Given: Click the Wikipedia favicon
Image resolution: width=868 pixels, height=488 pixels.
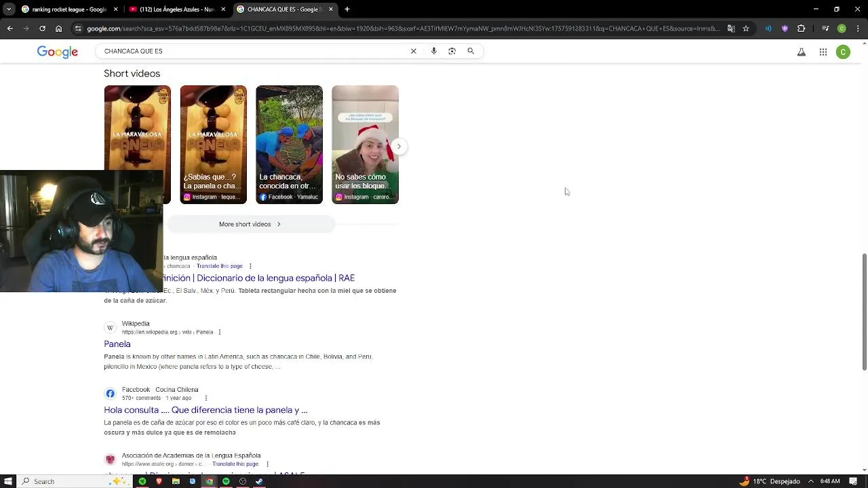Looking at the screenshot, I should tap(110, 328).
